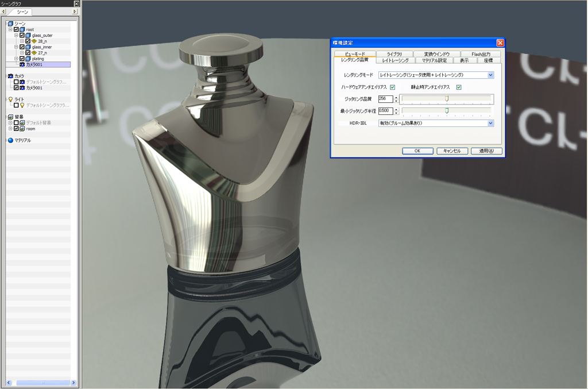
Task: Click the ジッタリング品質 slider handle
Action: [x=447, y=99]
